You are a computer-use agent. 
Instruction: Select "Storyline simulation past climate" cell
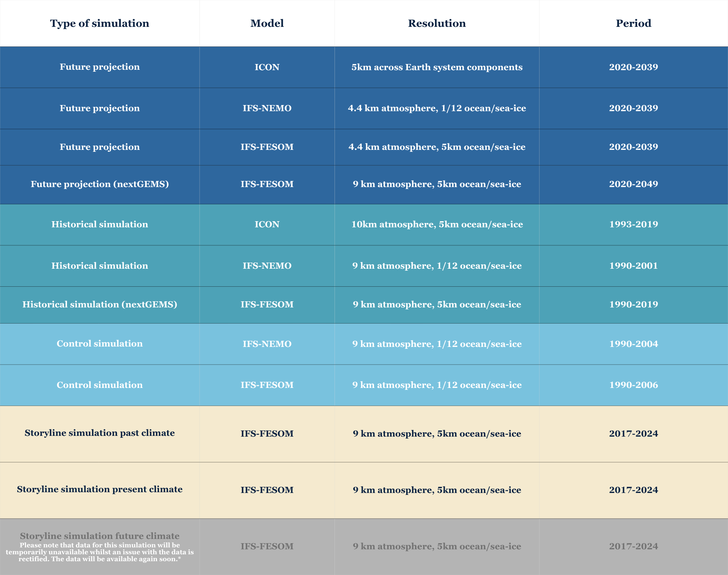click(100, 433)
